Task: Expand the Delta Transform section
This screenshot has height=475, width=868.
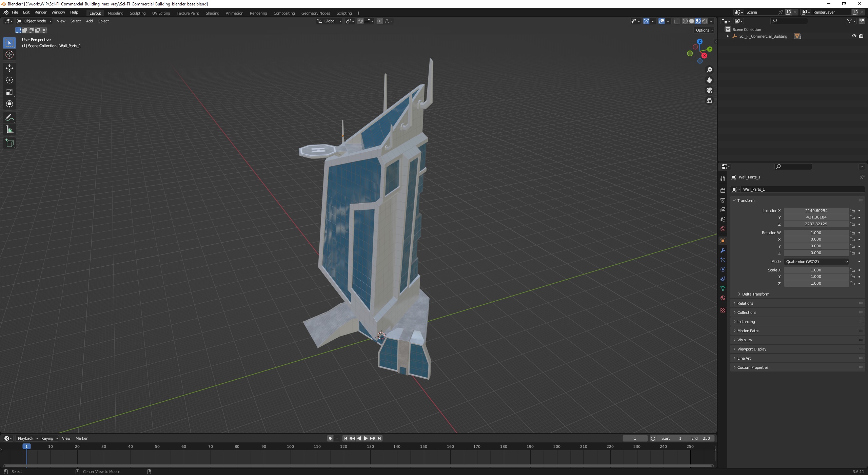Action: [755, 294]
